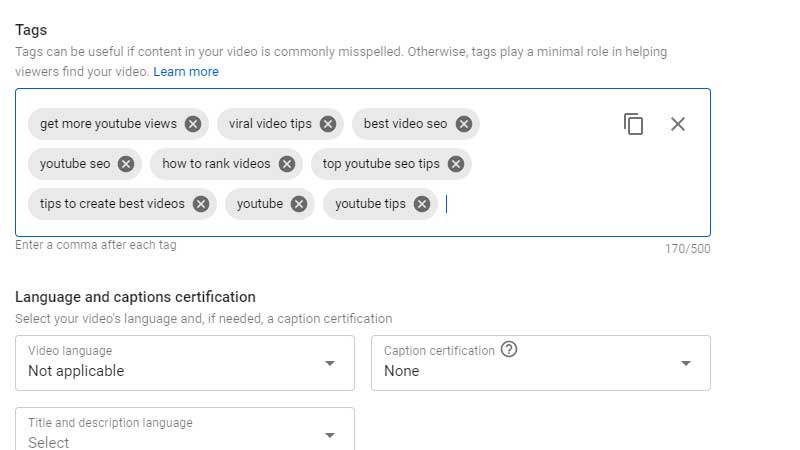The image size is (800, 450).
Task: Select the 'best video seo' tag chip
Action: coord(405,124)
